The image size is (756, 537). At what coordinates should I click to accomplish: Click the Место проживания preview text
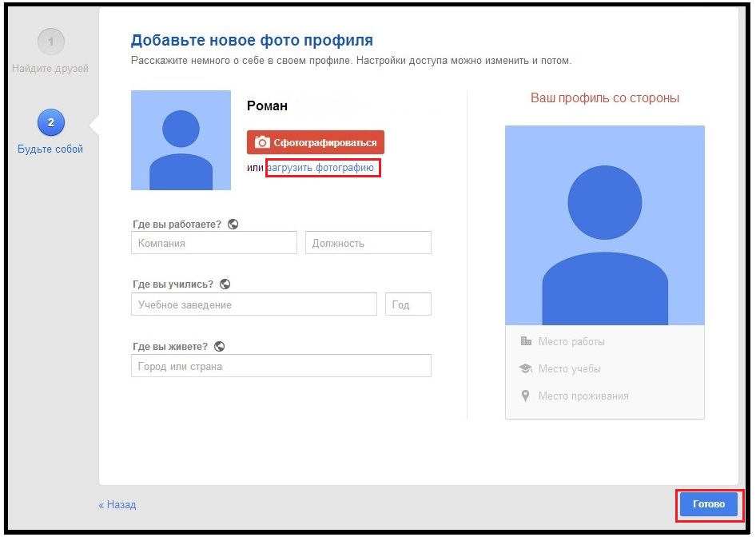[583, 396]
